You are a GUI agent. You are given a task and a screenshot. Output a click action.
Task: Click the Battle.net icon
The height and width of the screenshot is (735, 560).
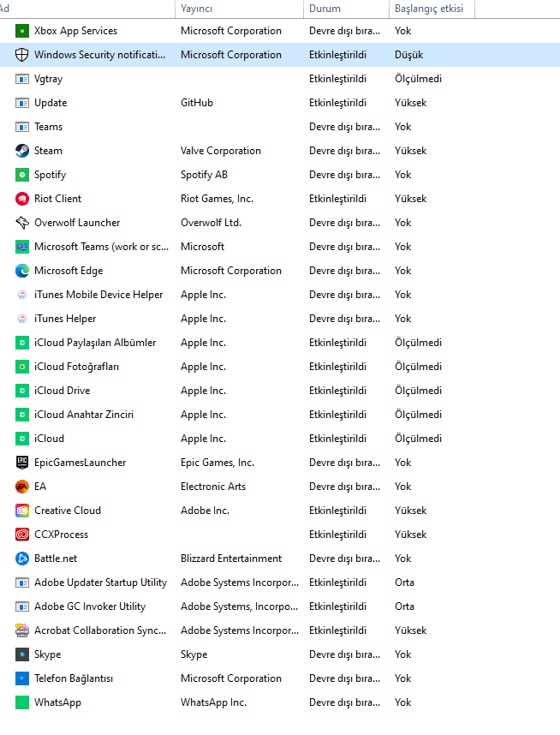tap(22, 559)
